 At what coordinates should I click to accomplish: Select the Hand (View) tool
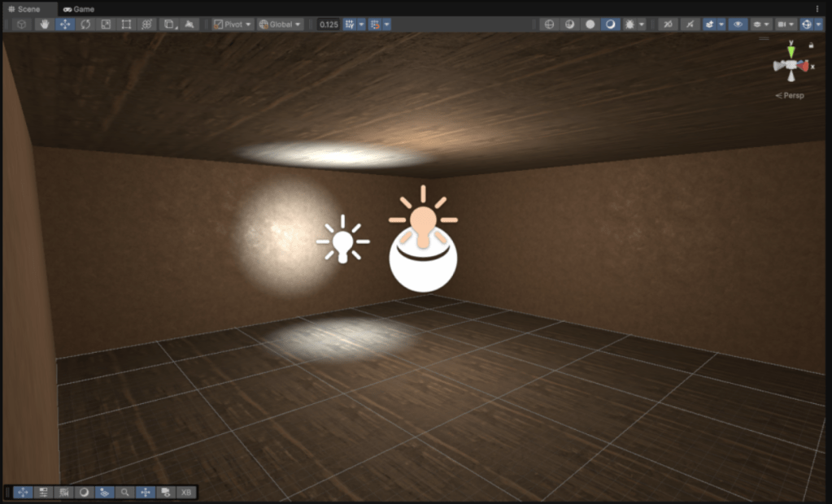pyautogui.click(x=45, y=24)
